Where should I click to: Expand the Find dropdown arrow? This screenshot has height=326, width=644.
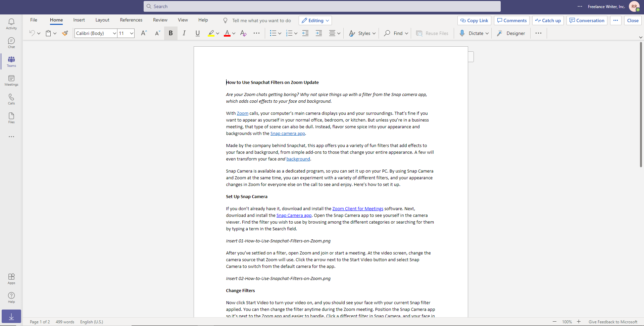point(406,33)
